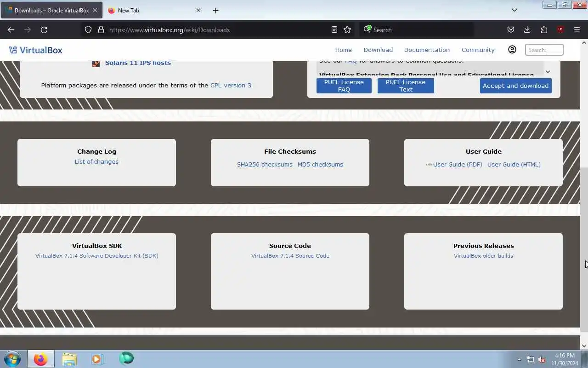Open the SHA256 checksums link
This screenshot has width=588, height=368.
point(265,164)
